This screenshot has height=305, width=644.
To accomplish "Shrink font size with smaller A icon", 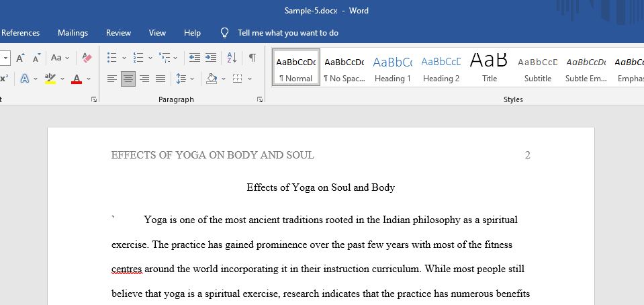I will pos(36,58).
